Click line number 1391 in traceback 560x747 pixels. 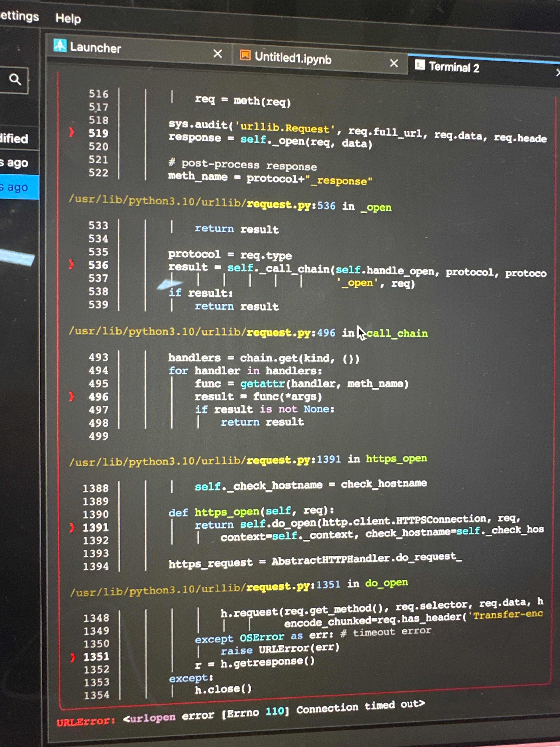click(96, 527)
